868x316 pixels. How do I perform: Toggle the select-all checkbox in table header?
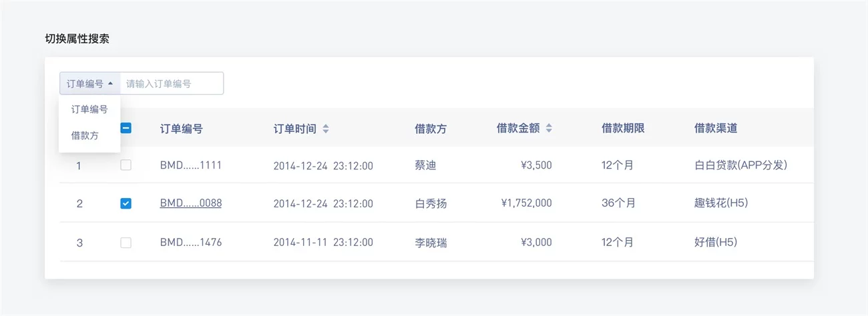point(126,128)
